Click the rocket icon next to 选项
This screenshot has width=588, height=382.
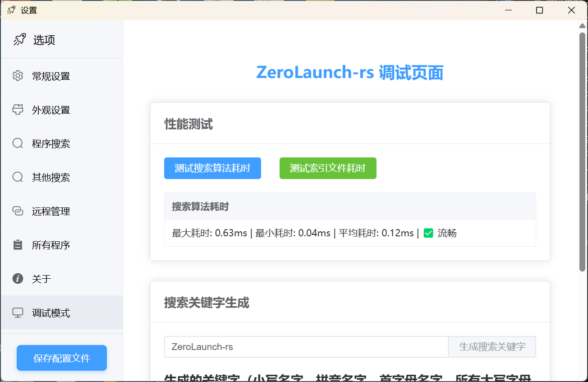(19, 40)
